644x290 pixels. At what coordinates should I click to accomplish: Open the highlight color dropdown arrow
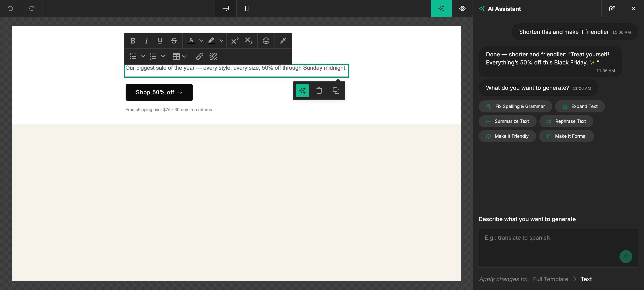tap(221, 40)
